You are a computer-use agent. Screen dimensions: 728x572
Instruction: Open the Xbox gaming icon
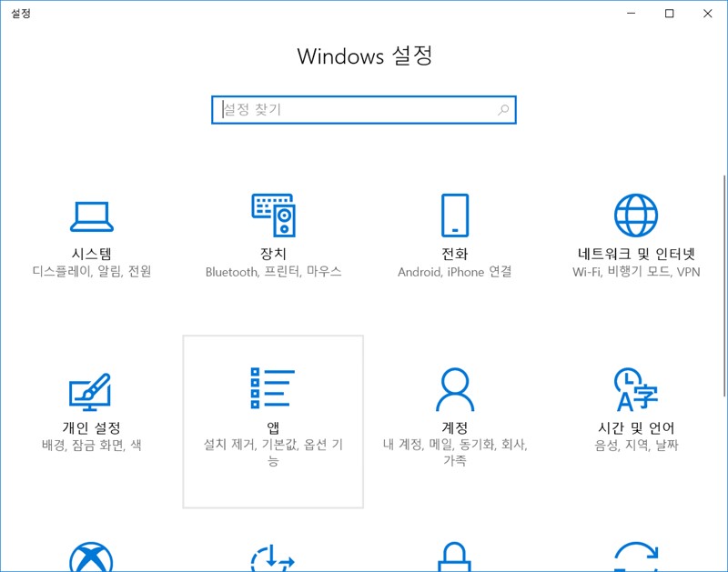pyautogui.click(x=91, y=557)
